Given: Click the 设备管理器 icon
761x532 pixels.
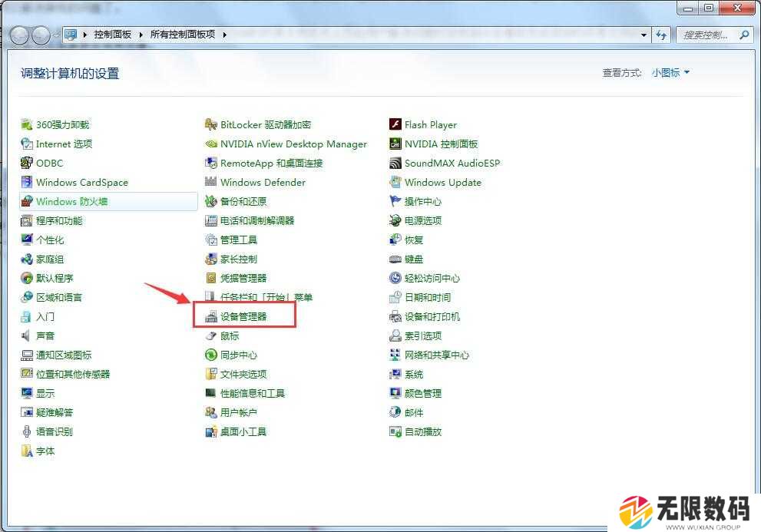Looking at the screenshot, I should (x=210, y=316).
